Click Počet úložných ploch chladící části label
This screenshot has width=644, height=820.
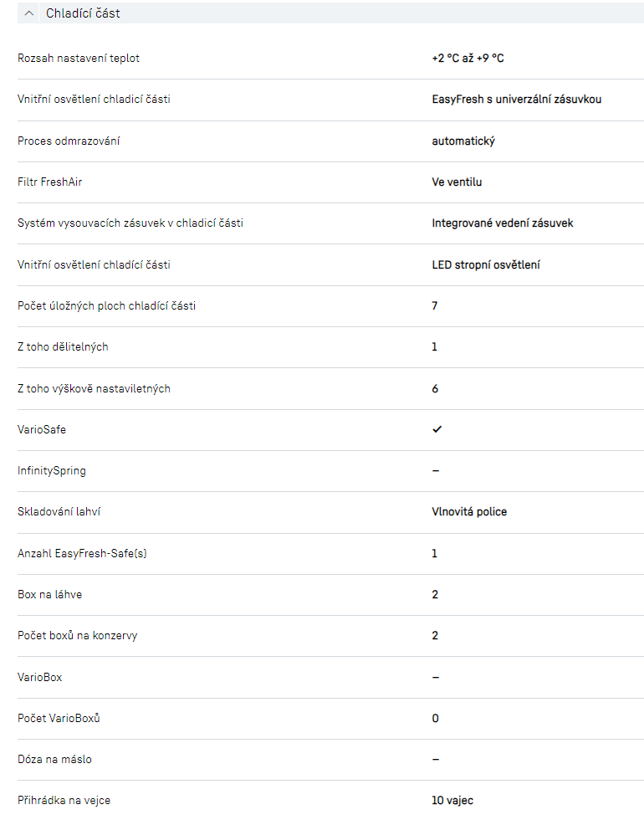click(106, 305)
